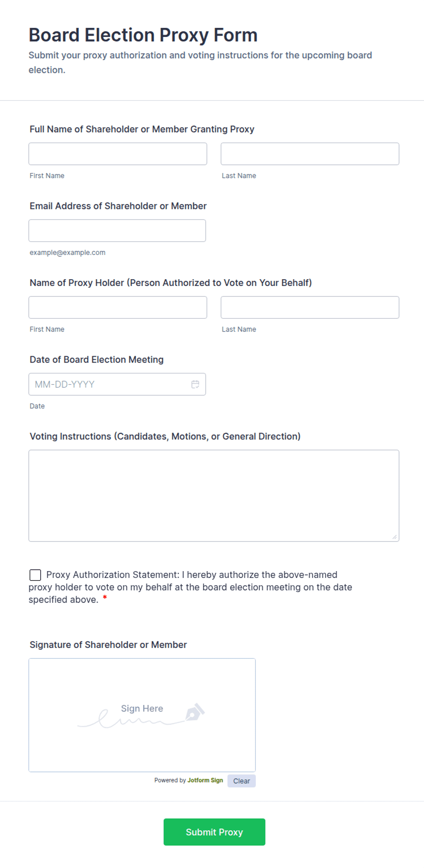Grab the textarea resize handle corner
This screenshot has height=868, width=424.
coord(394,537)
